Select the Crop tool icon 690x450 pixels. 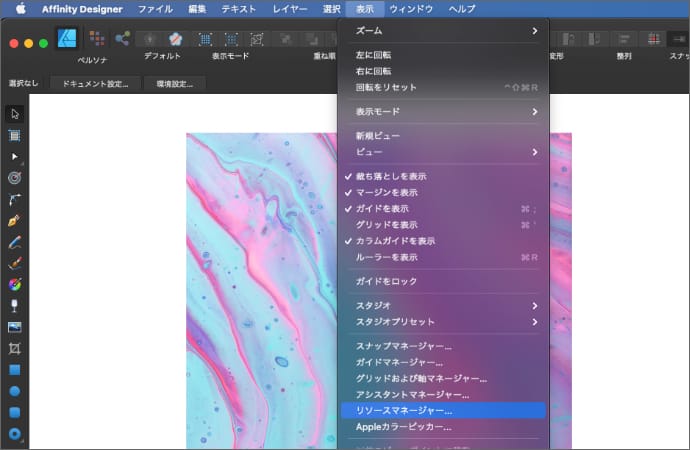(x=15, y=348)
